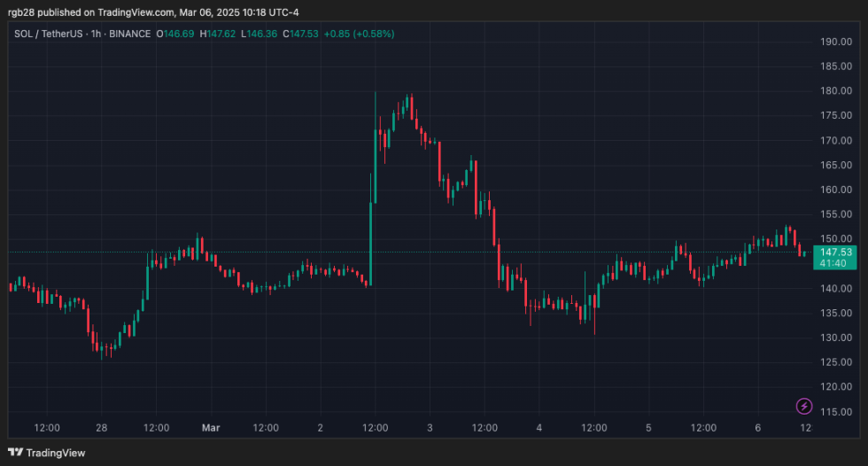Select the 28 date label on time axis

[x=102, y=428]
